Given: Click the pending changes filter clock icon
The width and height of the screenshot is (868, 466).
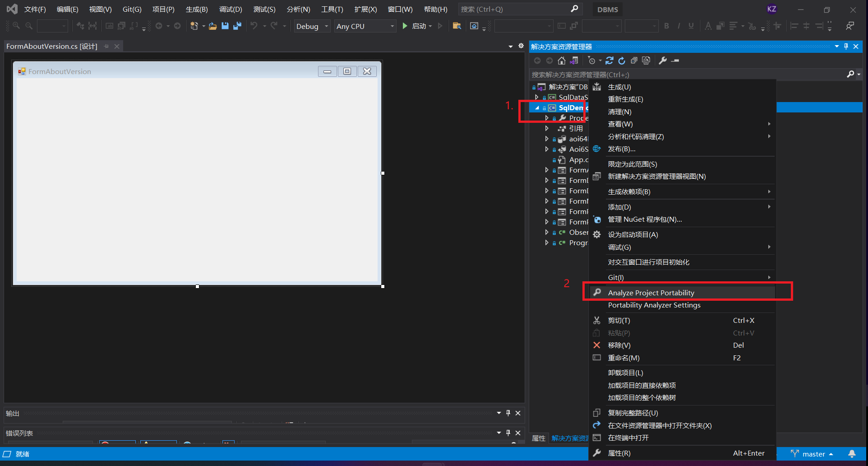Looking at the screenshot, I should (592, 61).
